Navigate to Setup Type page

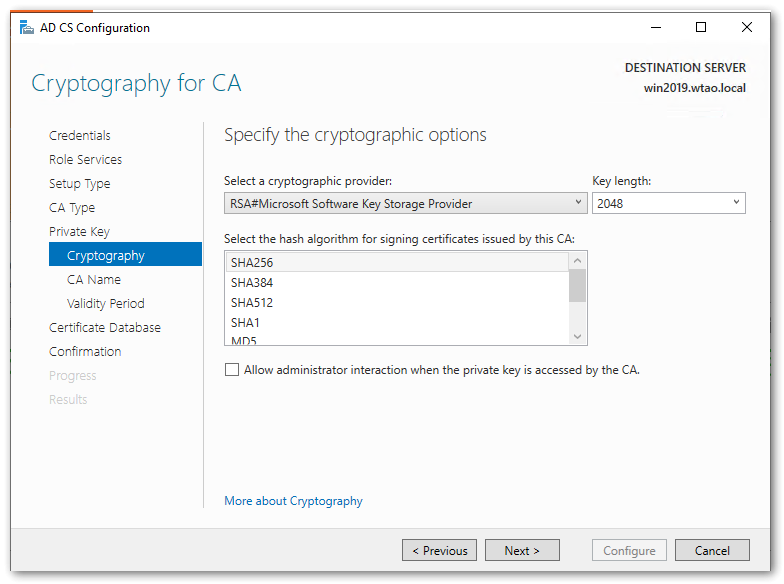[80, 184]
